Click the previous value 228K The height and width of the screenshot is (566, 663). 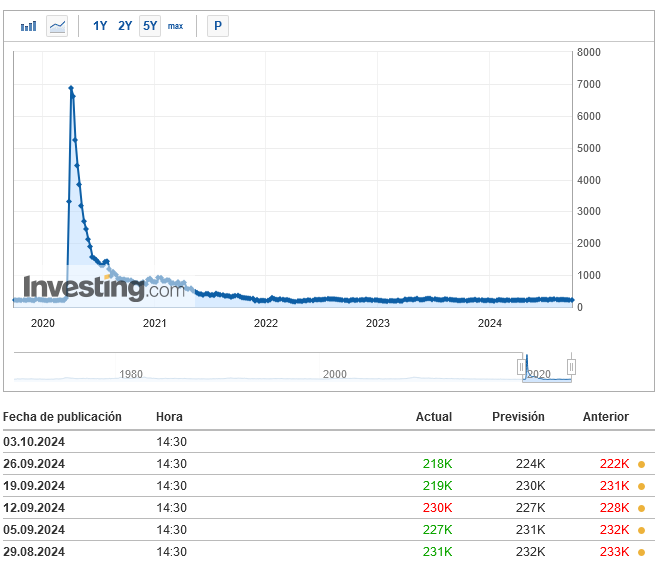click(614, 508)
